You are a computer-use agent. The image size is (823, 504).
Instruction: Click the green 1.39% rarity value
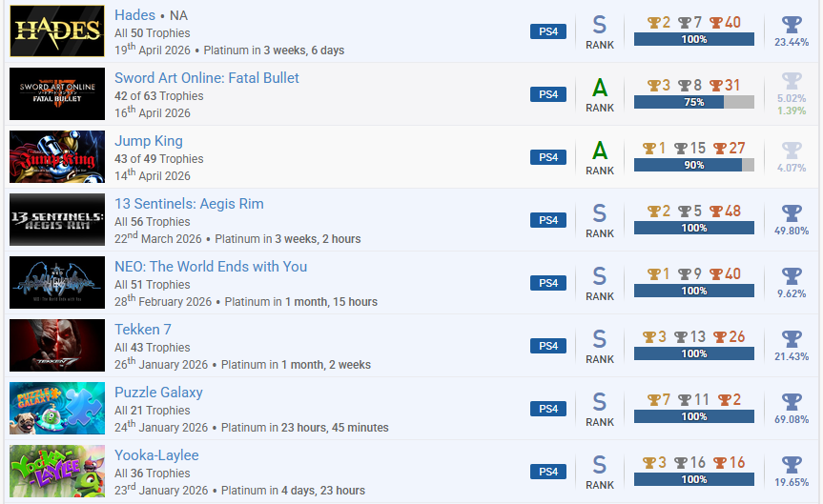tap(792, 111)
